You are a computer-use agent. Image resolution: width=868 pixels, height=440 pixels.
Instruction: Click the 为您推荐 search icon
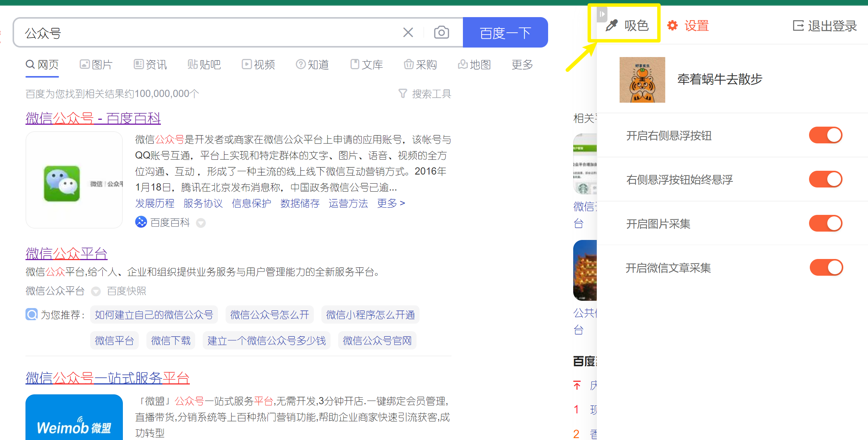tap(32, 314)
